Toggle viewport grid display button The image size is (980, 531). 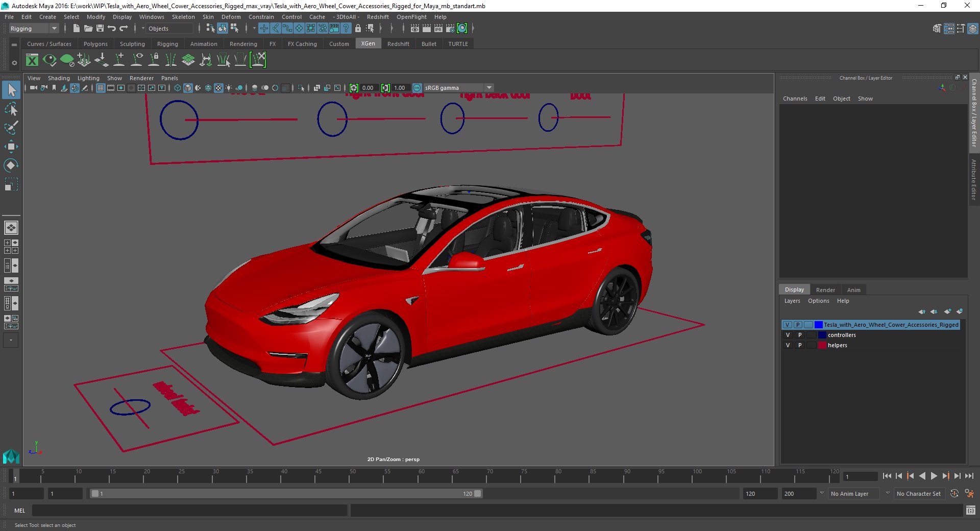(x=101, y=88)
